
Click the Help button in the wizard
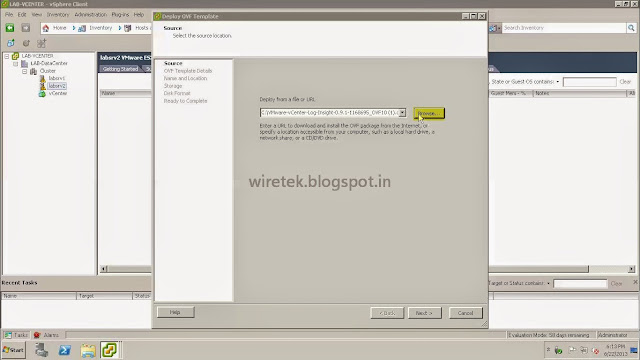176,312
